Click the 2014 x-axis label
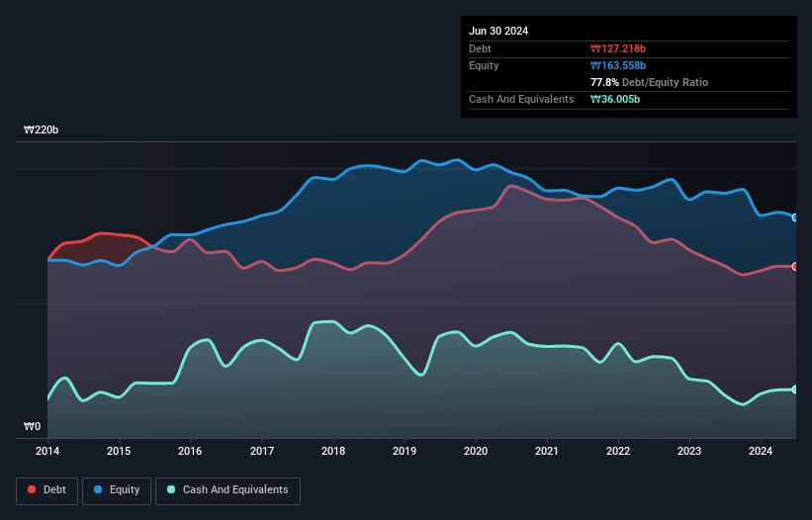Image resolution: width=812 pixels, height=520 pixels. pos(47,451)
